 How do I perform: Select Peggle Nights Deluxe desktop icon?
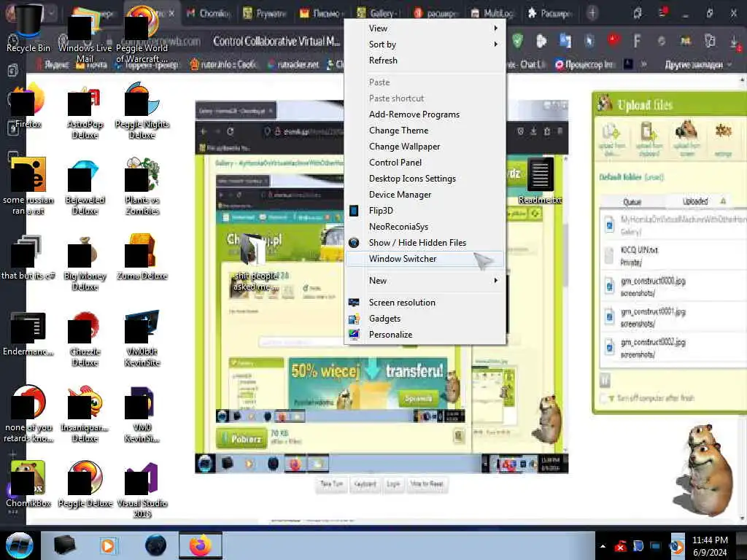click(142, 111)
